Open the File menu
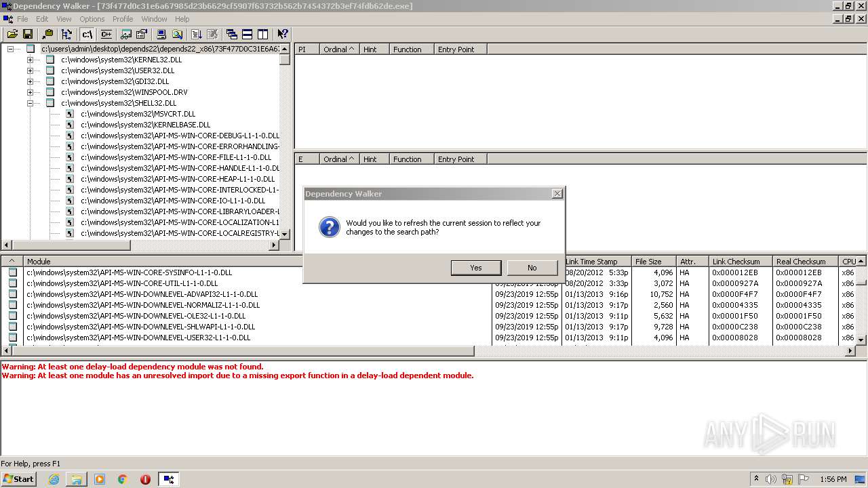The height and width of the screenshot is (488, 868). (22, 19)
